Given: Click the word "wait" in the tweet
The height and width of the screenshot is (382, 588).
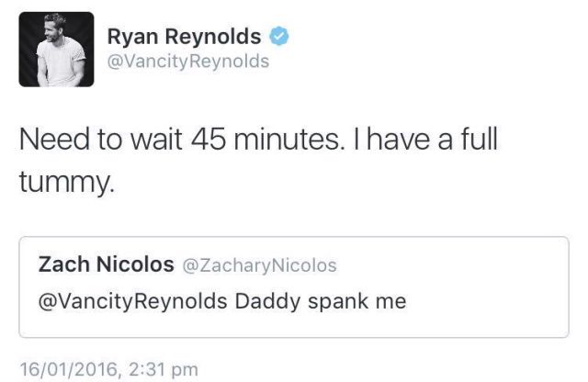Looking at the screenshot, I should (x=156, y=139).
